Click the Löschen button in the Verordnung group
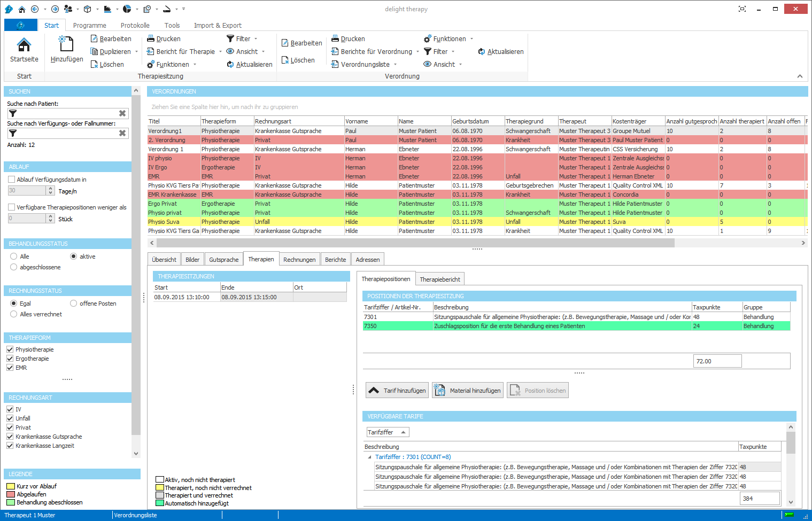Image resolution: width=812 pixels, height=521 pixels. (298, 60)
